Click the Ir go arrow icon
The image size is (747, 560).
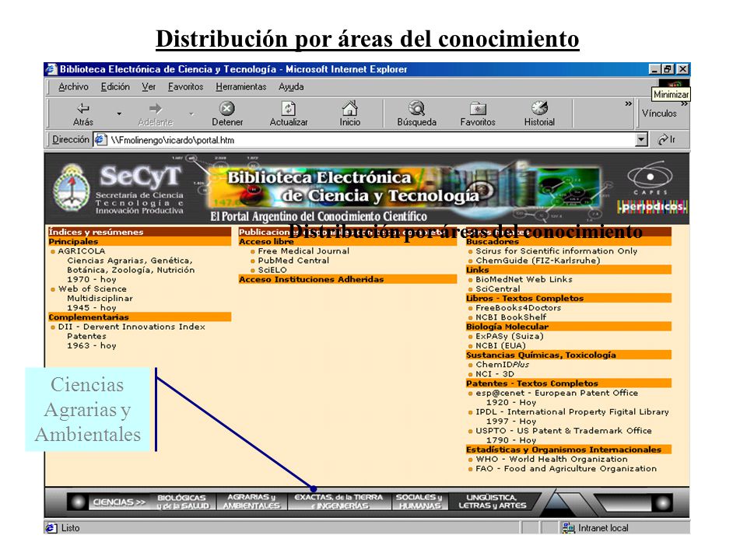[x=662, y=139]
